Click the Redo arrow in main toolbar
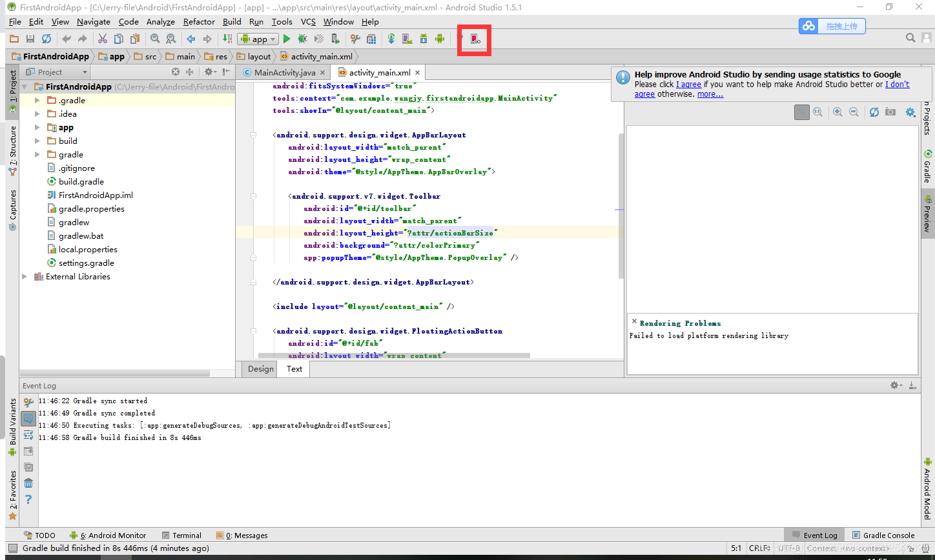This screenshot has height=560, width=935. [x=82, y=39]
